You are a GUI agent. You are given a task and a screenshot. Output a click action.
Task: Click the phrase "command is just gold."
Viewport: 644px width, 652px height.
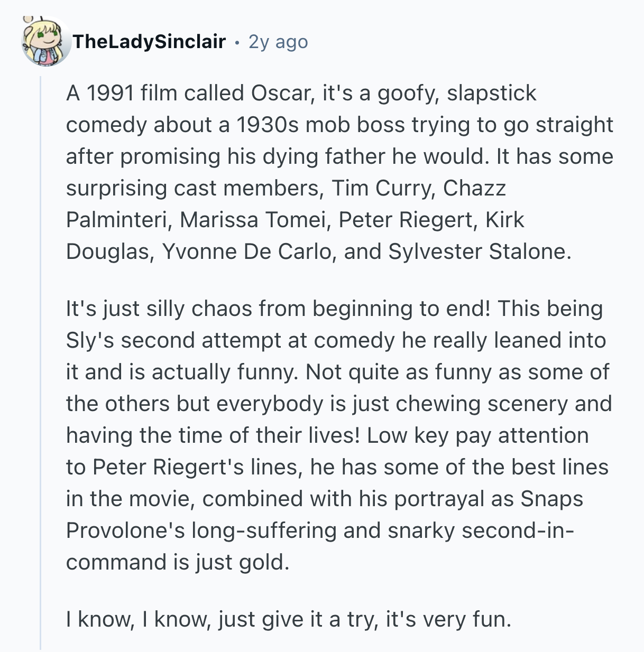pos(178,562)
